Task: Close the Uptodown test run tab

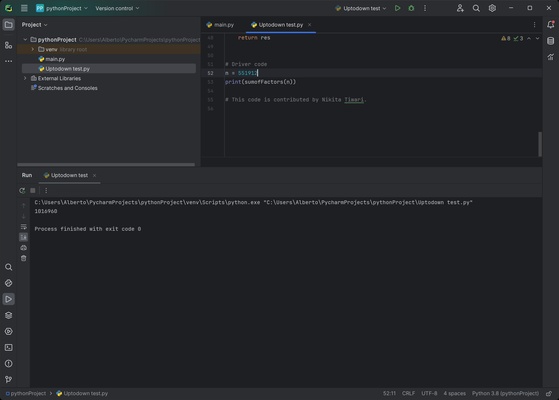Action: [94, 175]
